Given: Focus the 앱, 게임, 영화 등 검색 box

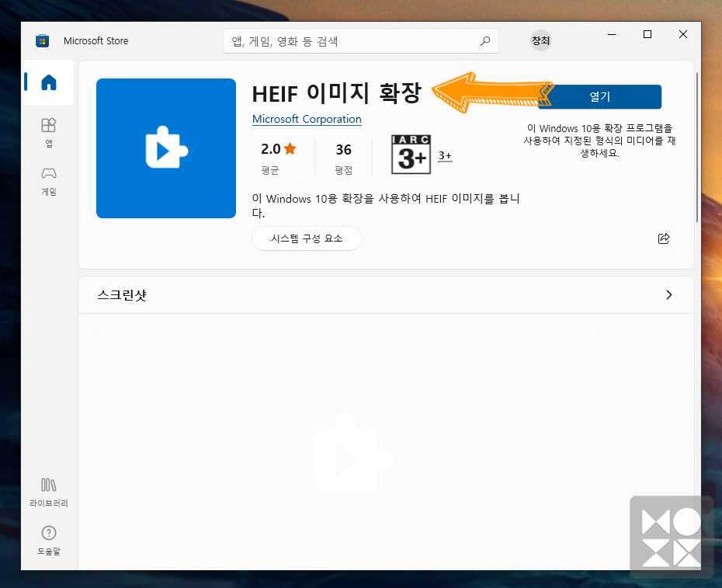Looking at the screenshot, I should (x=360, y=41).
